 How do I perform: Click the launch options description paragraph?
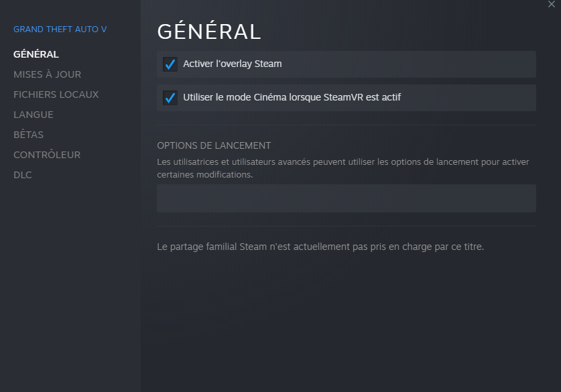pos(342,168)
